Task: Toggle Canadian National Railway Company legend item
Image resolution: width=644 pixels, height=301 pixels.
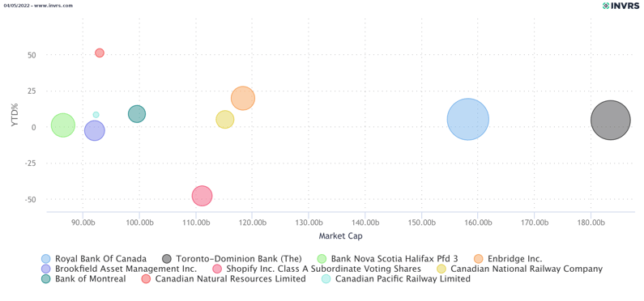Action: pyautogui.click(x=519, y=269)
